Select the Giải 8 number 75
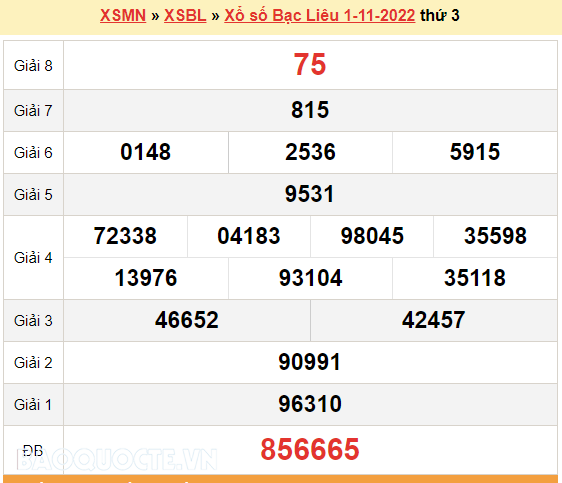 coord(310,64)
